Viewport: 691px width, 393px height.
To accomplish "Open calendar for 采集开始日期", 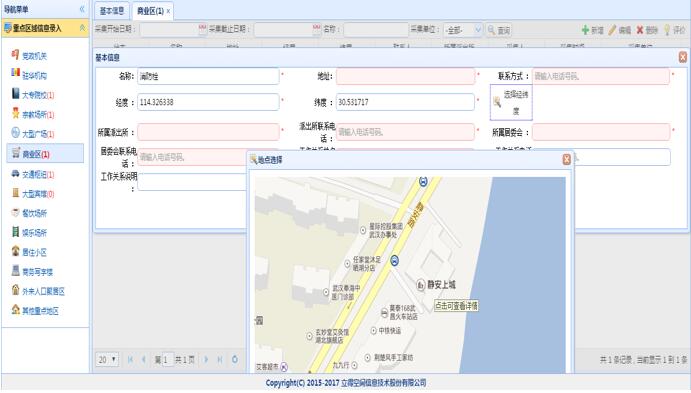I will pos(202,29).
